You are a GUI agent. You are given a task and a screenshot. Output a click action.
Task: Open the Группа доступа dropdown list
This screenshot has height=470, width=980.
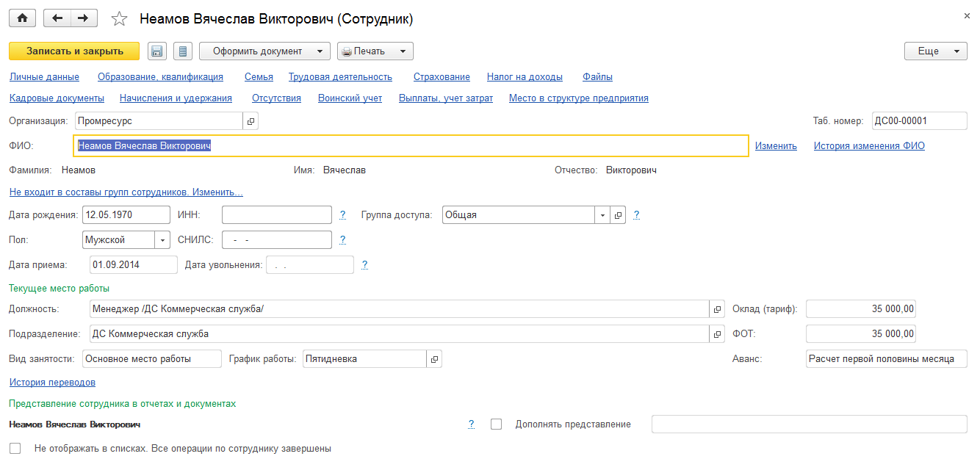click(x=602, y=215)
